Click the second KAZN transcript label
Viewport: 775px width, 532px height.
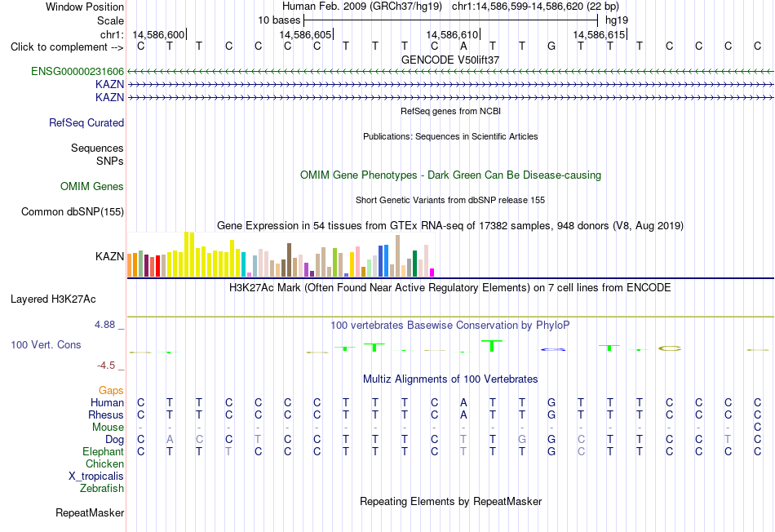pos(109,97)
